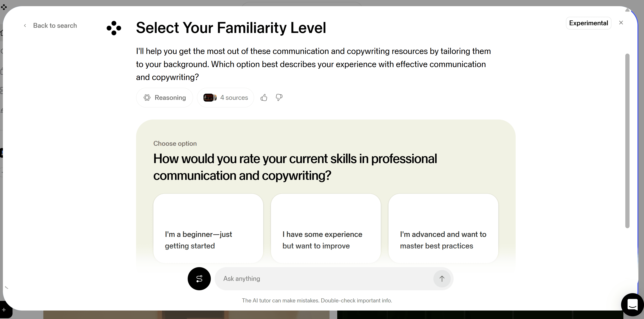Pick "I'm advanced" familiarity option
Screen dimensions: 644x319
point(443,228)
